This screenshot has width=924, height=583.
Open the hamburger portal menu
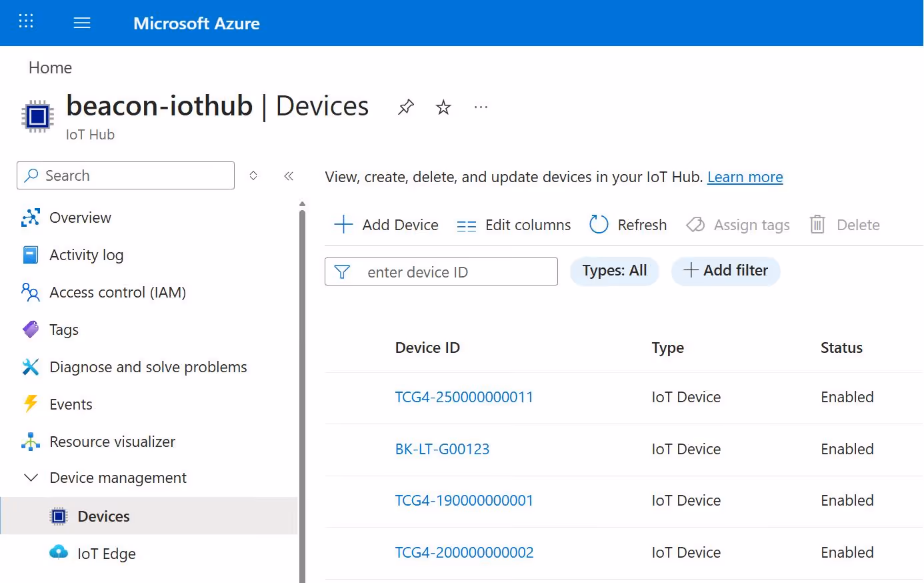coord(82,23)
